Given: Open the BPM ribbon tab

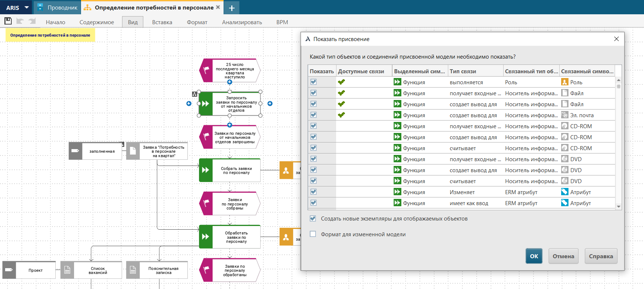Looking at the screenshot, I should tap(282, 22).
